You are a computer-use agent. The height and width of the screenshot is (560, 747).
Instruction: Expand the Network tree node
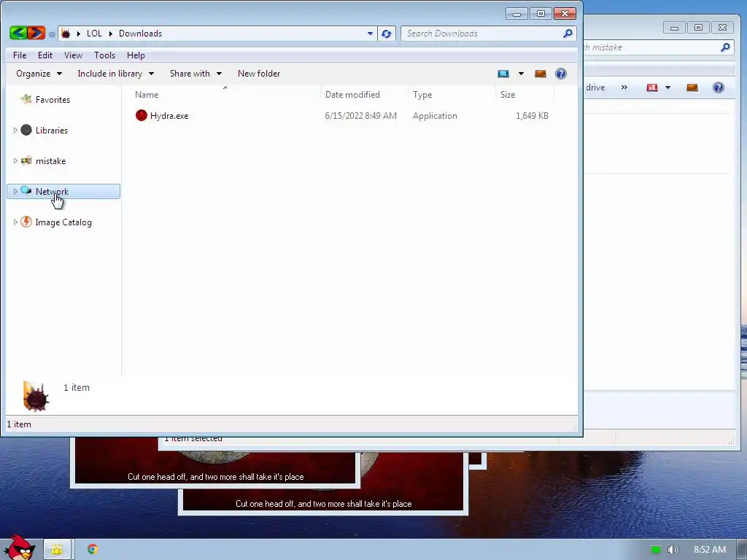tap(15, 192)
